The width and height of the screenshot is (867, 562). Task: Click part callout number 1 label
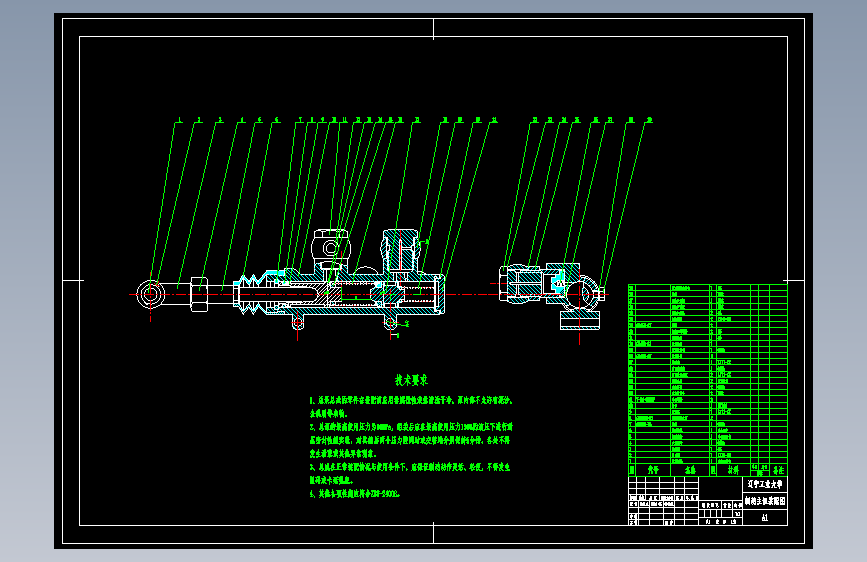click(179, 119)
